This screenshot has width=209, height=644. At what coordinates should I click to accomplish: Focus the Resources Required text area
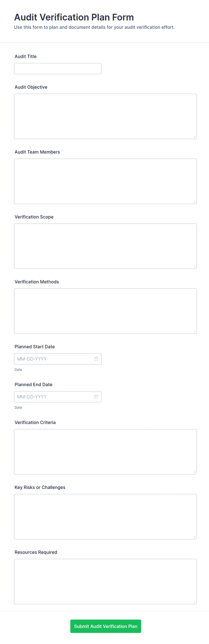105,582
